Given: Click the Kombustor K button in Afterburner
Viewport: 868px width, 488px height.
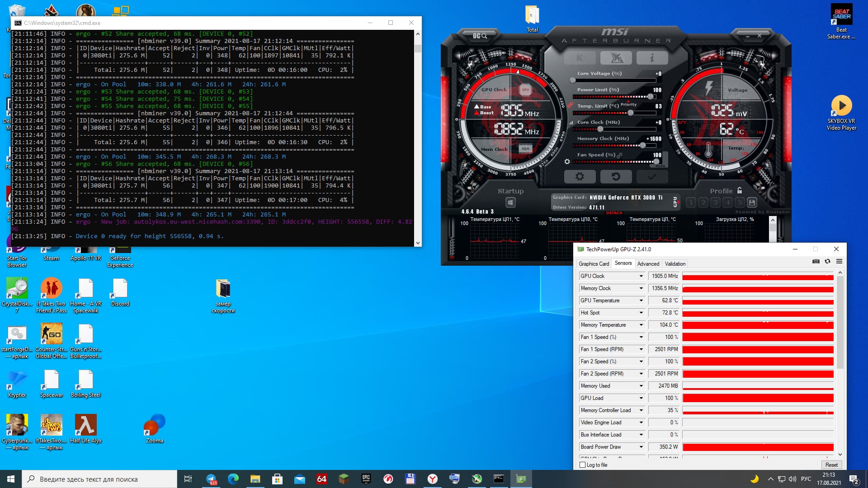Looking at the screenshot, I should [580, 58].
